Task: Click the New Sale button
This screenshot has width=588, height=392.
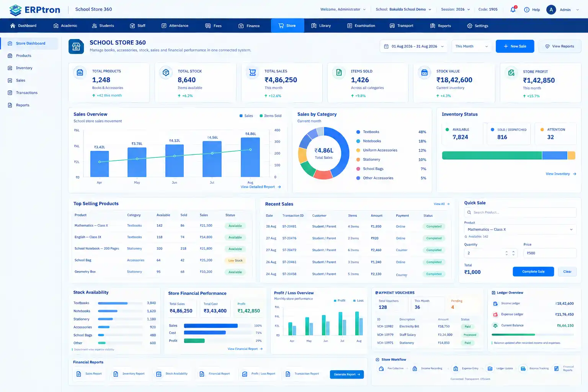Action: pyautogui.click(x=515, y=46)
